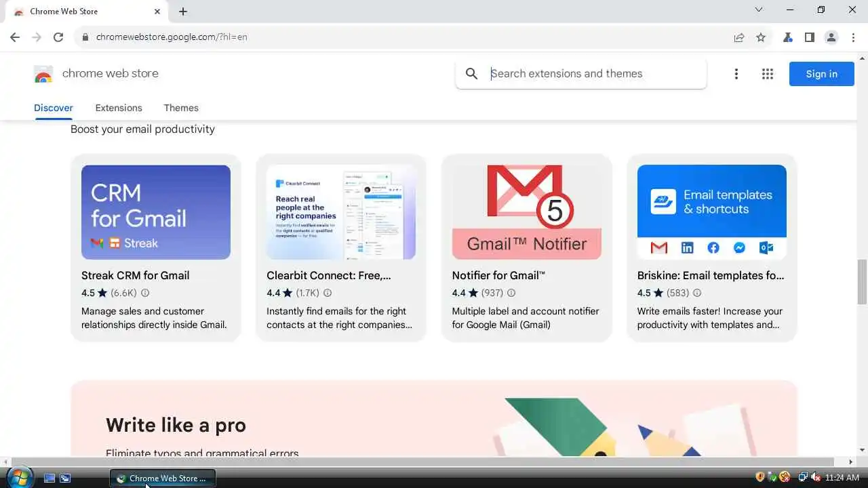The width and height of the screenshot is (868, 488).
Task: Click the 'chrome web store' header title
Action: point(111,73)
